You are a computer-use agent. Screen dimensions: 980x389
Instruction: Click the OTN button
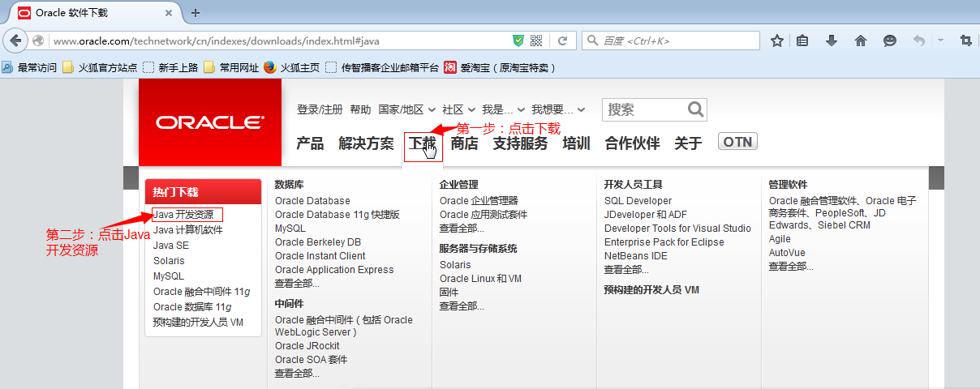tap(737, 142)
